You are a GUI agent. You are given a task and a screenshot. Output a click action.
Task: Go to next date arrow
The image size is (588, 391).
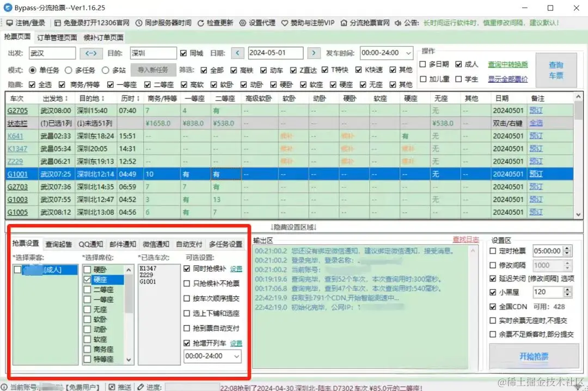coord(314,53)
